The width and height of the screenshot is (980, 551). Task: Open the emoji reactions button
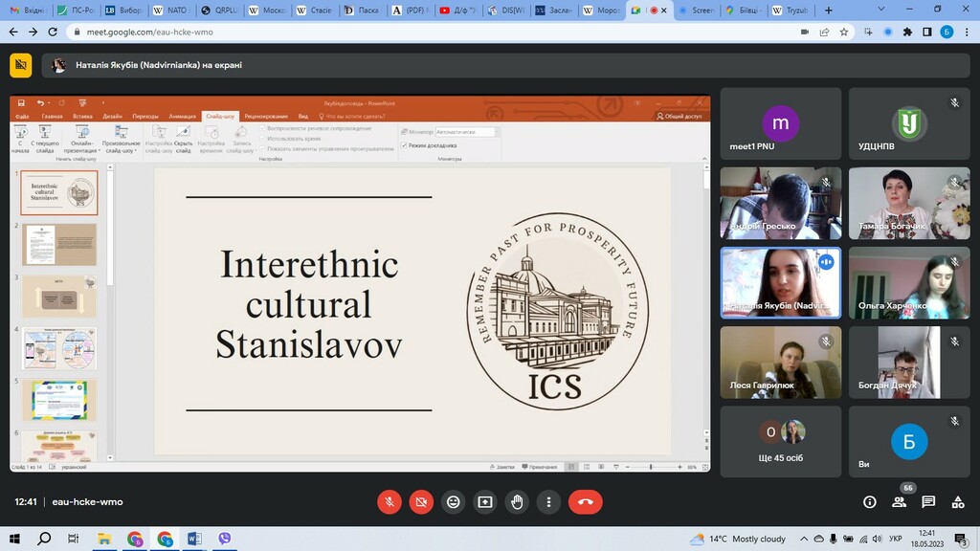[x=453, y=501]
